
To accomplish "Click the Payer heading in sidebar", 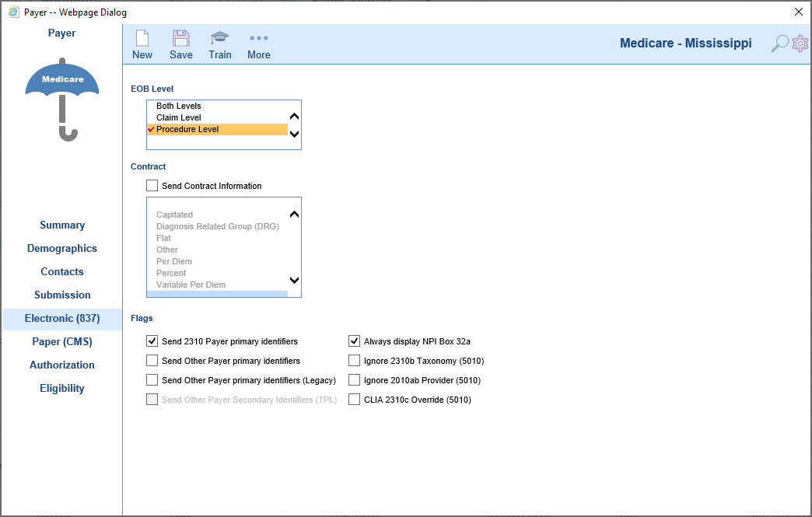I will point(61,33).
